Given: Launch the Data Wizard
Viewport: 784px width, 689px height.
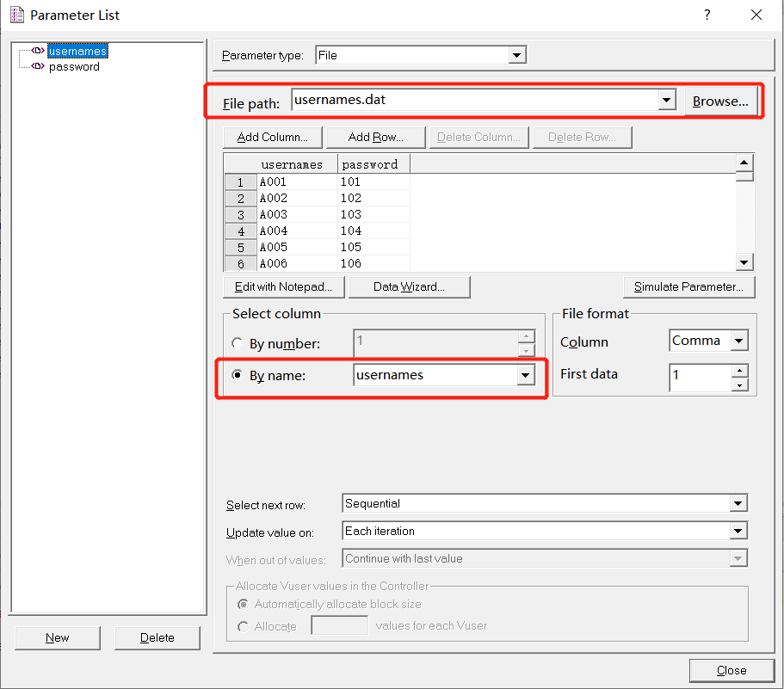Looking at the screenshot, I should pyautogui.click(x=409, y=286).
